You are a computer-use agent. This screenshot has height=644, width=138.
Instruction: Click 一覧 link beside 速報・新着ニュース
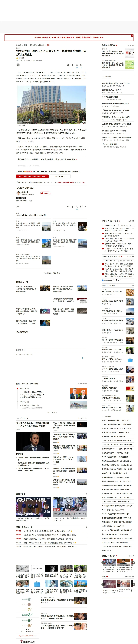[86, 527]
